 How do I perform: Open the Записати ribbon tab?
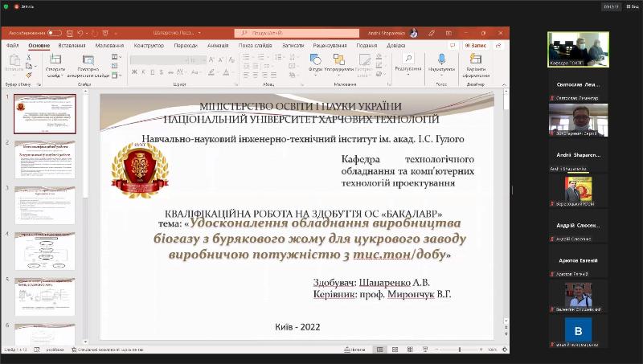tap(293, 46)
